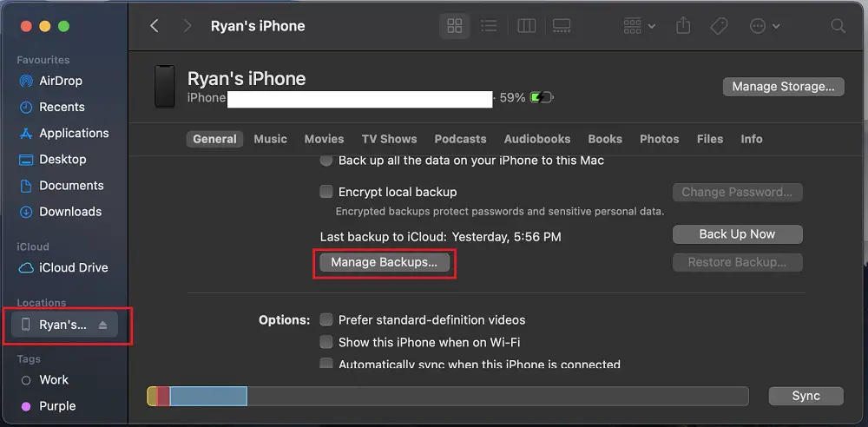Image resolution: width=868 pixels, height=427 pixels.
Task: Switch to the Books tab
Action: click(605, 139)
